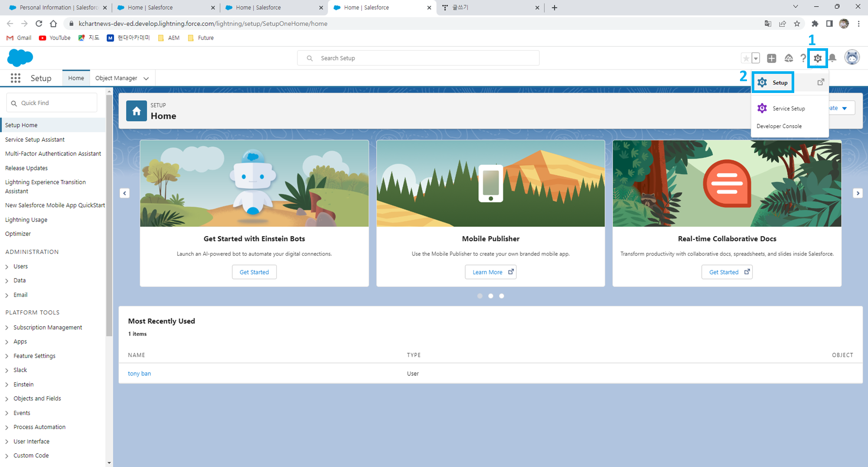This screenshot has width=868, height=467.
Task: Open Global Actions plus icon
Action: coord(772,58)
